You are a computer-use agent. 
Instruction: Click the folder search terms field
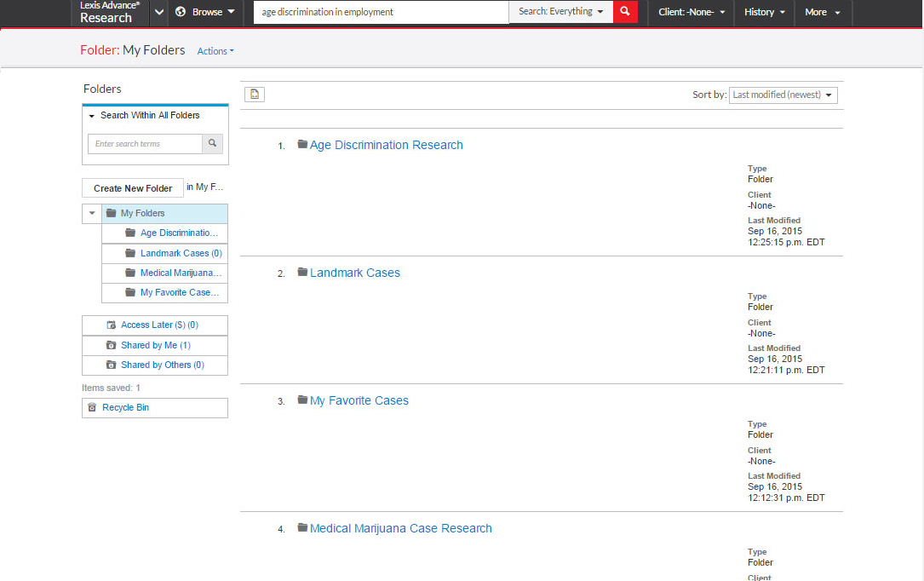[x=145, y=144]
